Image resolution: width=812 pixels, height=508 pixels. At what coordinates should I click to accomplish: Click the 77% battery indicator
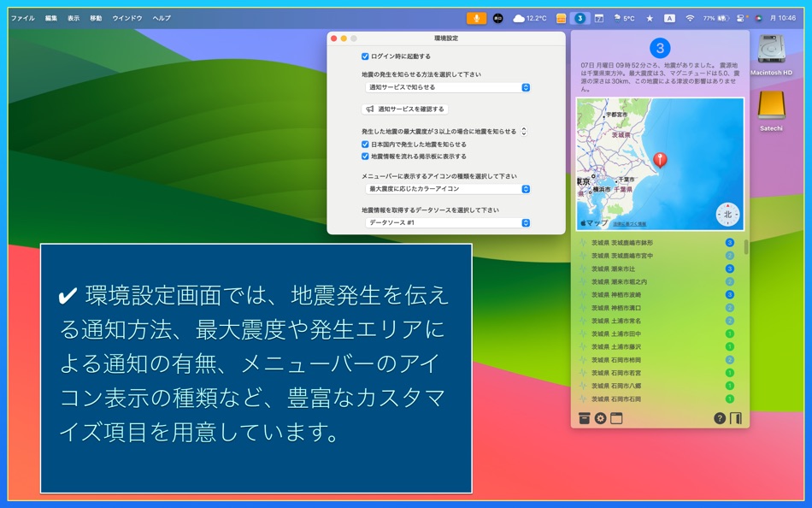pos(716,18)
